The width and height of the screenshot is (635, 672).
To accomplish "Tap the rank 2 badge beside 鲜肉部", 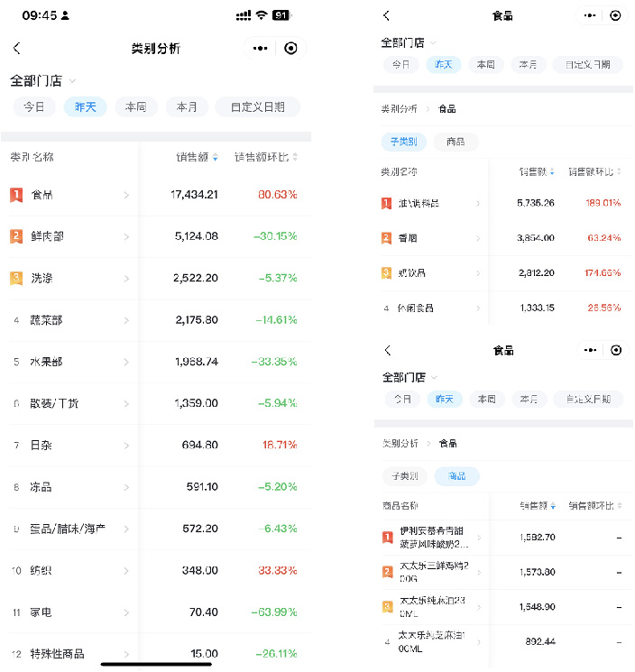I will point(16,236).
